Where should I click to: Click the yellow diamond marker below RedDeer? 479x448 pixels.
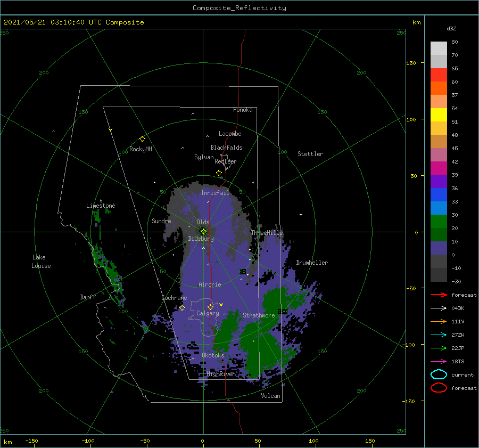(219, 173)
